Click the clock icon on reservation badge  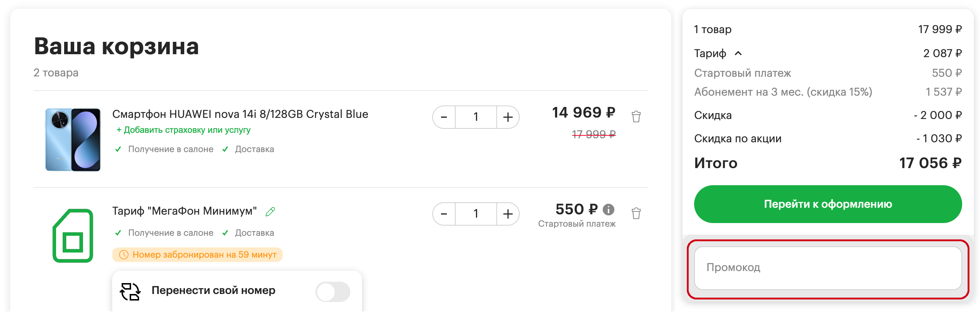[124, 255]
